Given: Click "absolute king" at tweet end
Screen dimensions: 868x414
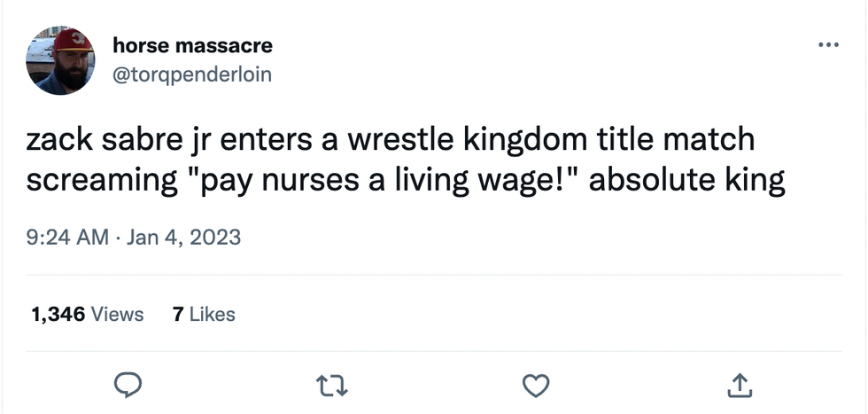Looking at the screenshot, I should pyautogui.click(x=687, y=179).
